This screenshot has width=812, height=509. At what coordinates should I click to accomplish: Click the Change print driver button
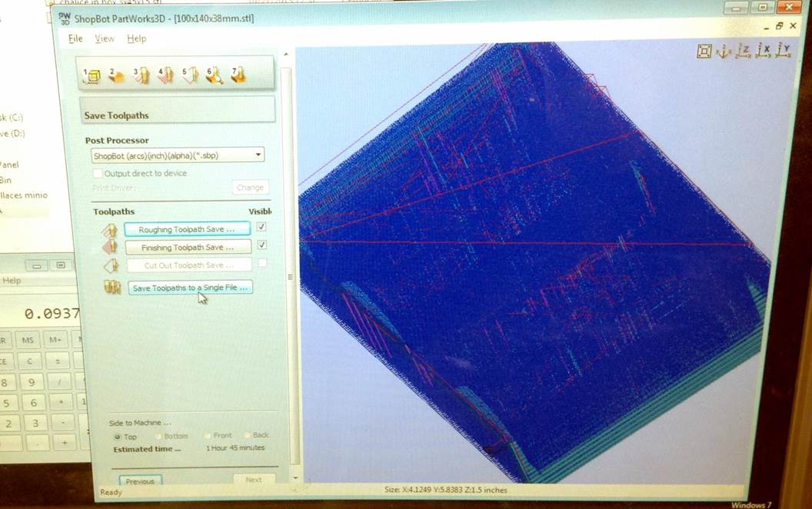point(250,188)
